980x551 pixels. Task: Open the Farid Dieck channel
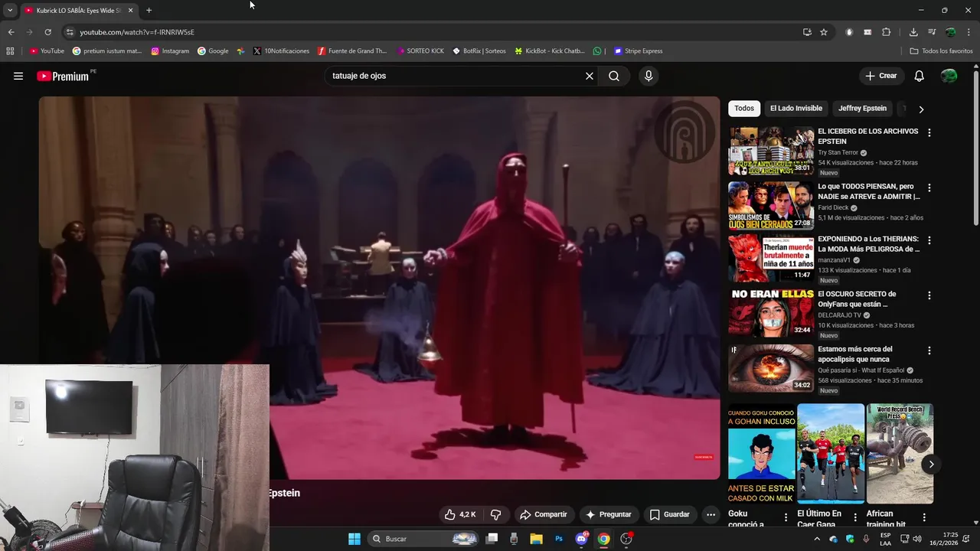click(x=833, y=207)
